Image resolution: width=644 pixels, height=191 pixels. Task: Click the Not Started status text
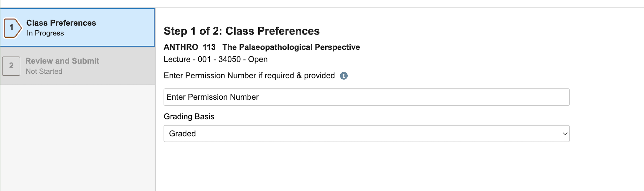pos(44,71)
